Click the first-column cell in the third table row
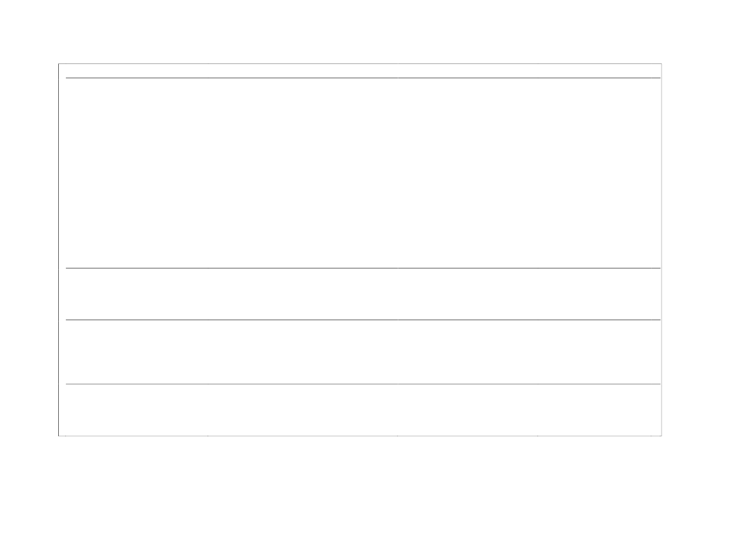Screen dimensions: 756x535 [136, 352]
